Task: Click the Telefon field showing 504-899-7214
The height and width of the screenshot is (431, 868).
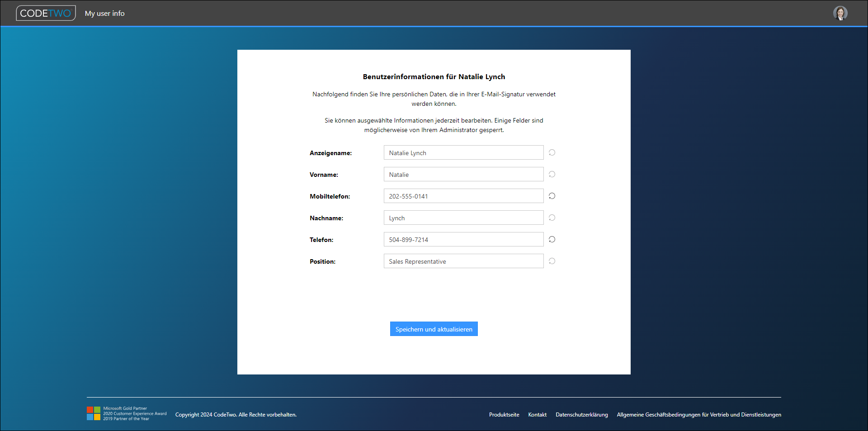Action: (x=463, y=240)
